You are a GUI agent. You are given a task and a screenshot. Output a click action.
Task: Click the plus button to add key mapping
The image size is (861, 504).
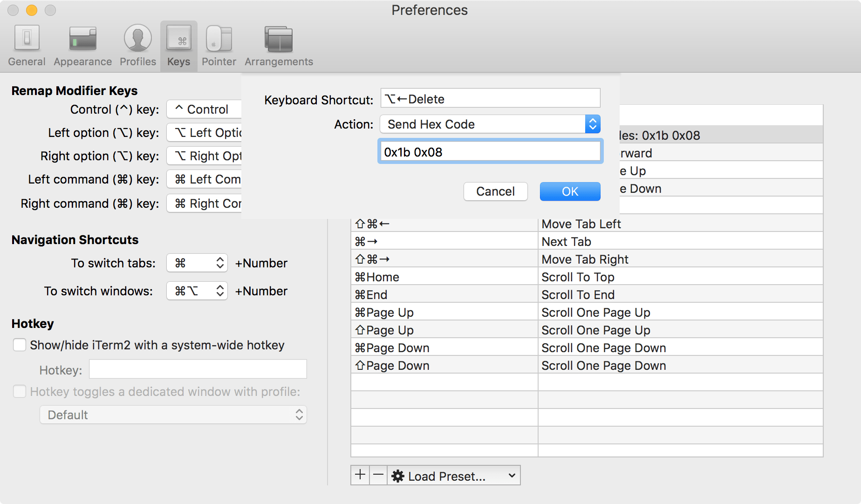coord(360,475)
